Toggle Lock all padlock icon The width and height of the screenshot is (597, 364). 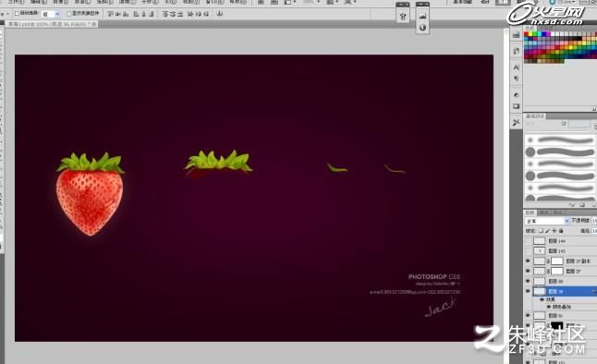(x=561, y=231)
